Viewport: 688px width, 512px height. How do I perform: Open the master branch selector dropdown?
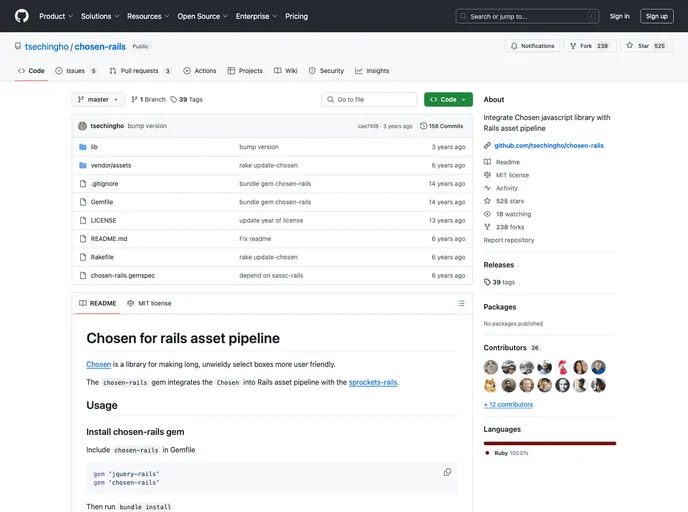98,100
